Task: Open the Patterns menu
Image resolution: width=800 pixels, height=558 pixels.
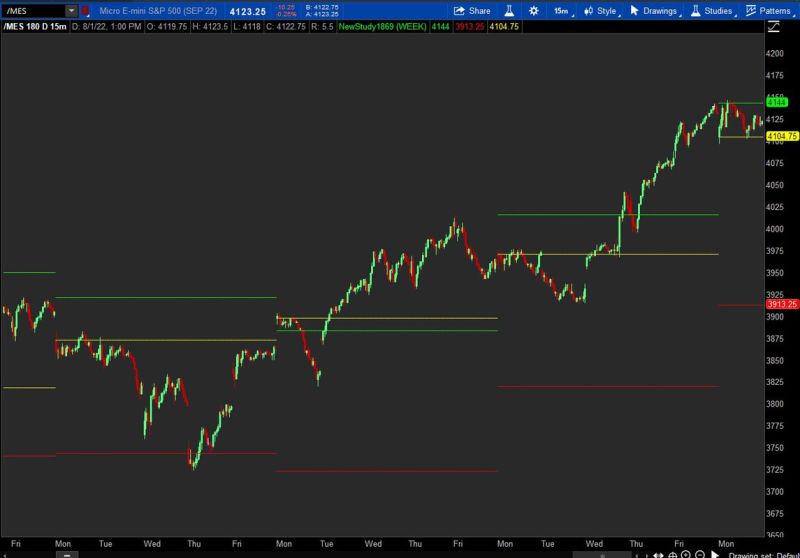Action: [x=769, y=11]
